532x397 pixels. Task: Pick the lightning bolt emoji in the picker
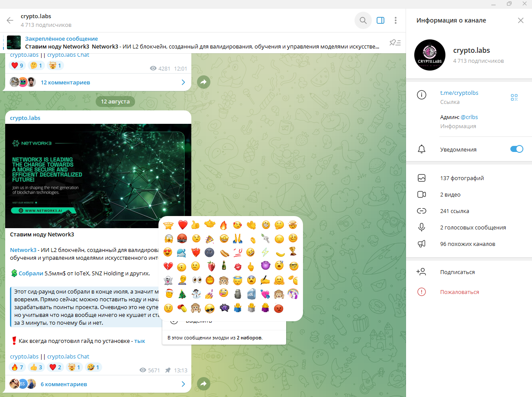265,252
